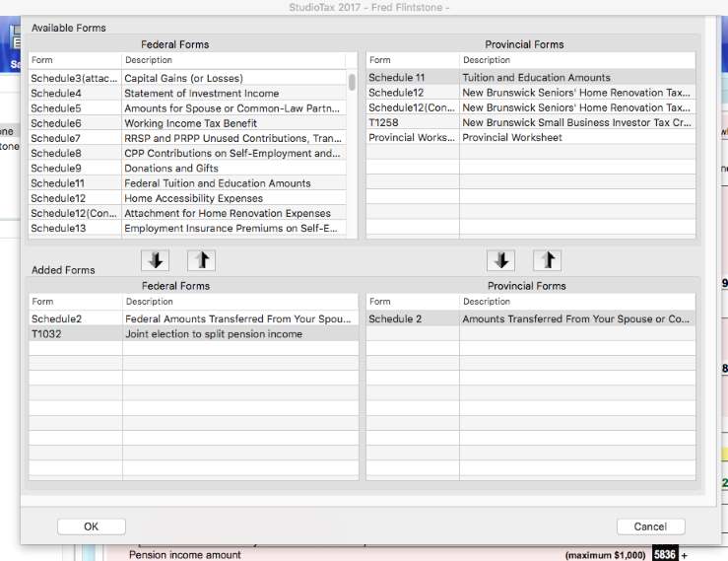The width and height of the screenshot is (728, 561).
Task: Click the provincial forms down arrow button
Action: pos(501,260)
